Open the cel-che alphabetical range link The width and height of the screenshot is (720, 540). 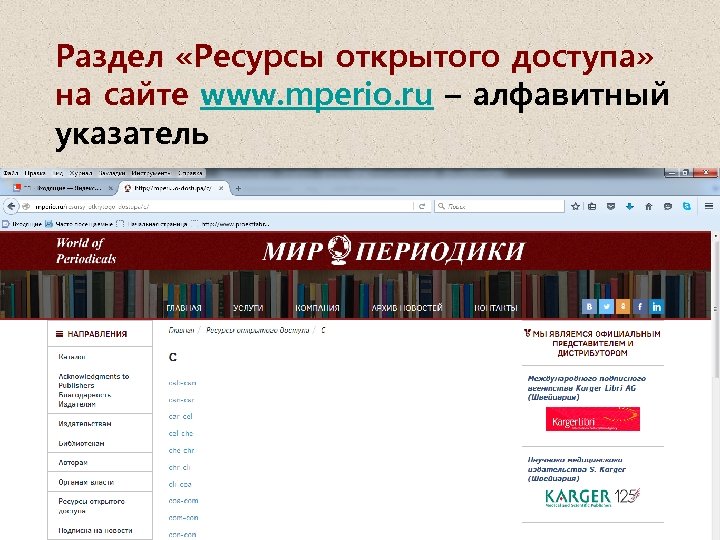(x=181, y=433)
